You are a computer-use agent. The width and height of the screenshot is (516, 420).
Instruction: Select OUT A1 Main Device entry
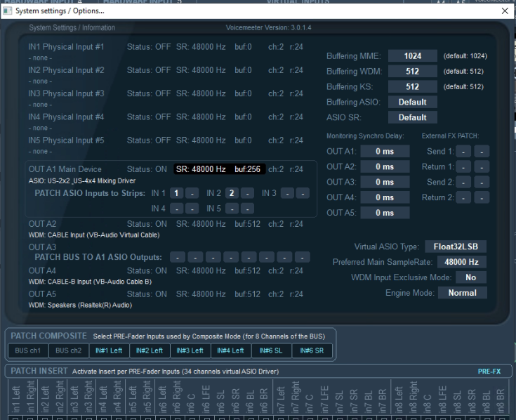click(x=65, y=169)
